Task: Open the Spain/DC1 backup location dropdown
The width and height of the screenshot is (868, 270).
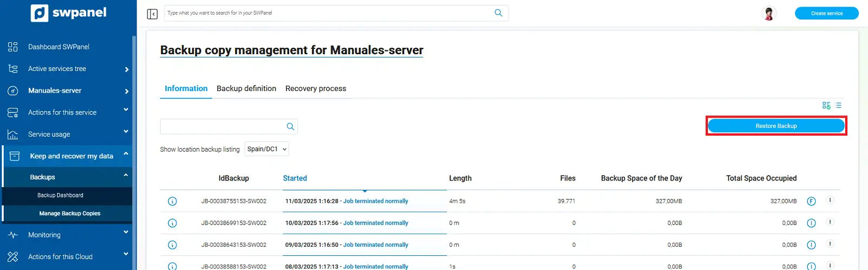Action: [x=266, y=149]
